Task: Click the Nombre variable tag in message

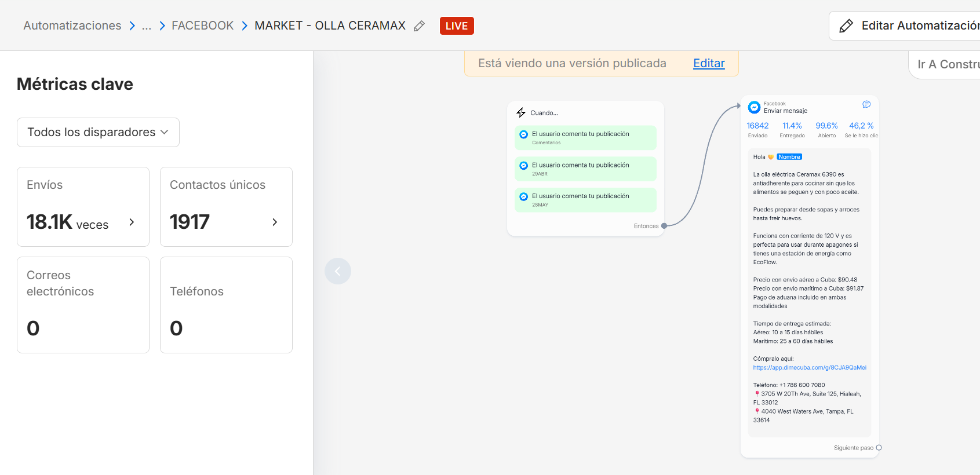Action: point(789,157)
